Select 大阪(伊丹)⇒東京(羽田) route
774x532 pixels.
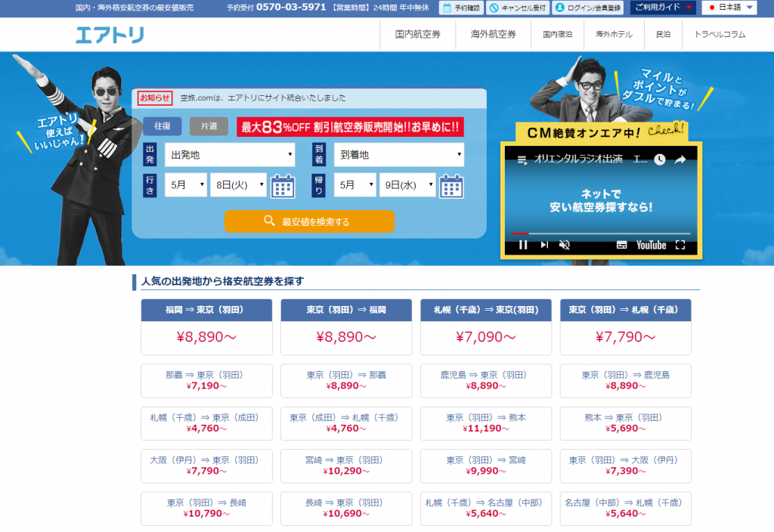(206, 466)
